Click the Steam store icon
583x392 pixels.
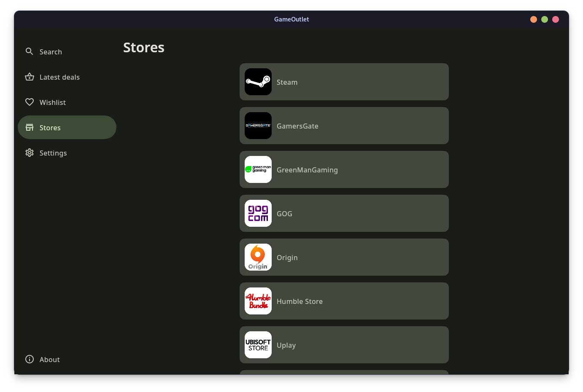pos(258,82)
